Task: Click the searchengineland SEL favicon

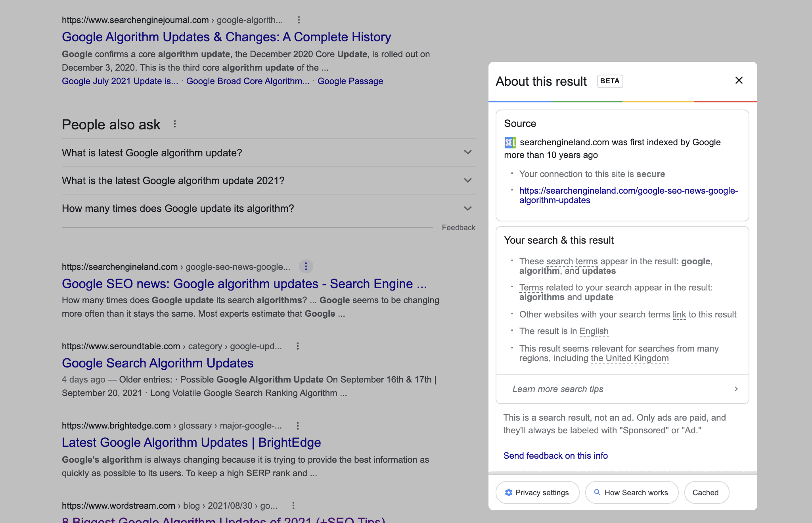Action: [510, 142]
